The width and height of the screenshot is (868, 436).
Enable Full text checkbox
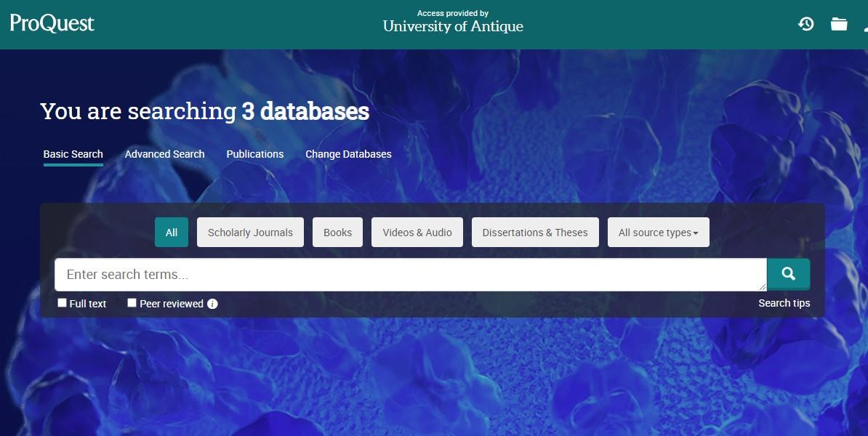tap(62, 302)
